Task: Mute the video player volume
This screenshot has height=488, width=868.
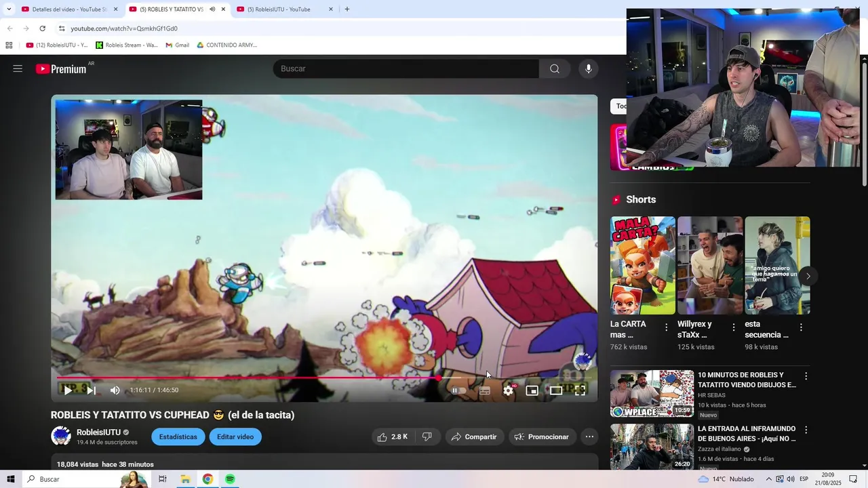Action: pyautogui.click(x=115, y=390)
